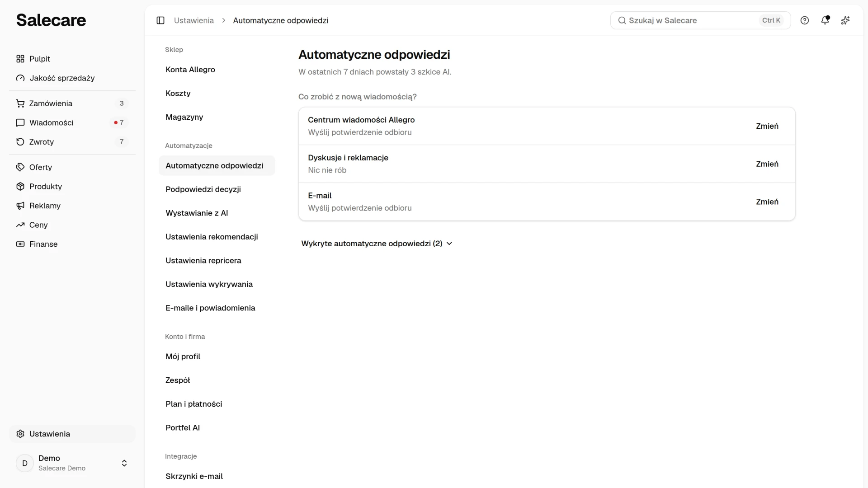Open Finanse in left sidebar
The width and height of the screenshot is (868, 488).
tap(72, 244)
